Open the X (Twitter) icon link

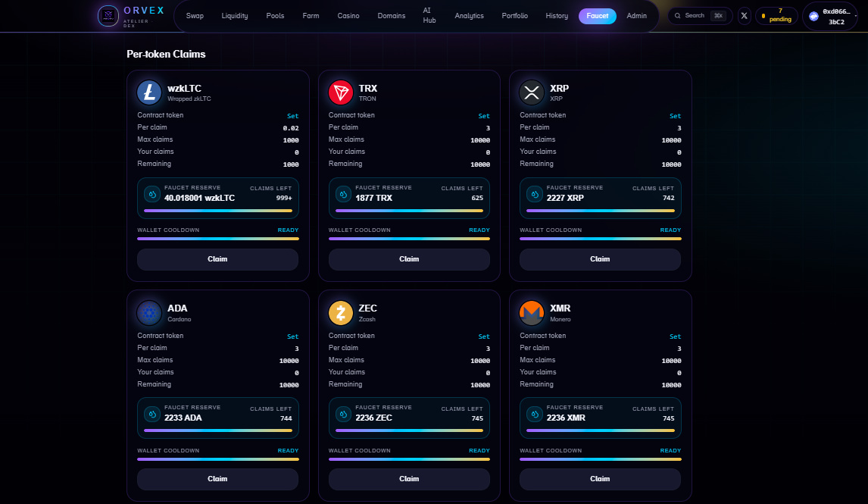click(x=744, y=16)
